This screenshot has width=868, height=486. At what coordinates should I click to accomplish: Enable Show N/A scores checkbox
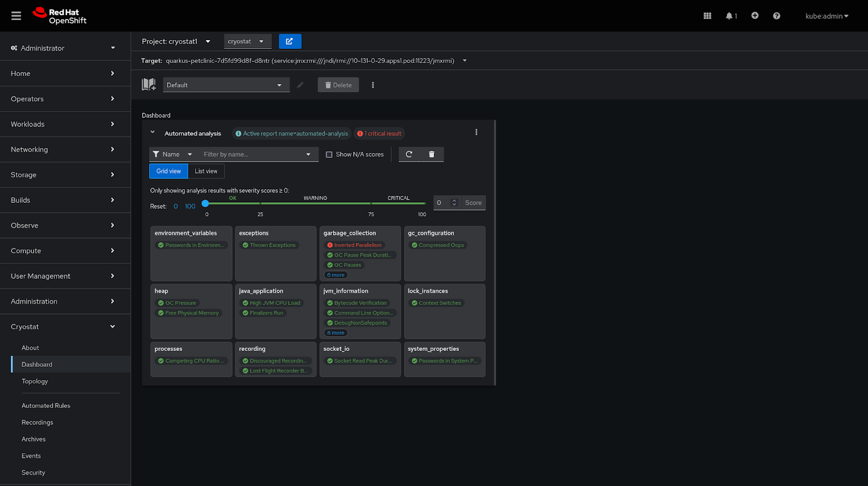(x=329, y=155)
